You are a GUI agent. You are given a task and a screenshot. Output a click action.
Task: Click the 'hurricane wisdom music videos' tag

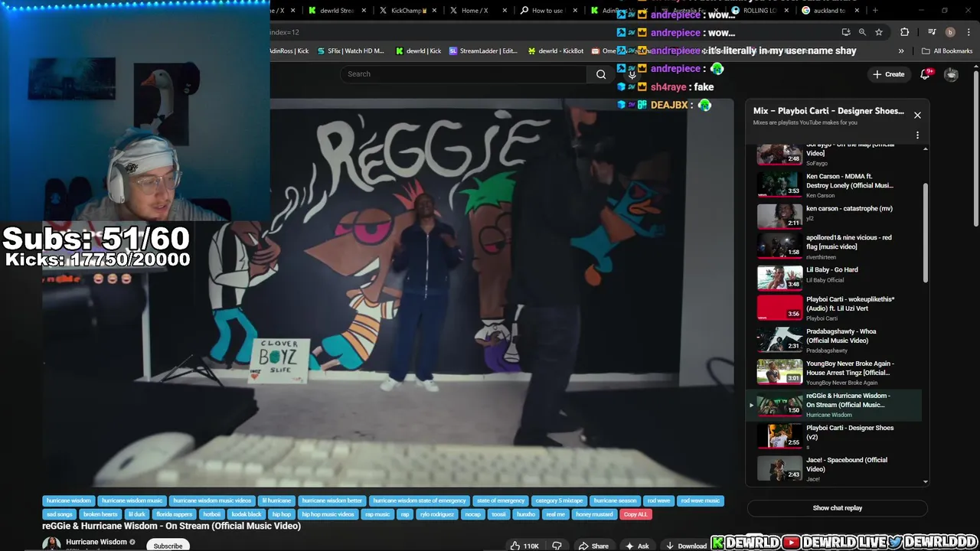(x=212, y=500)
